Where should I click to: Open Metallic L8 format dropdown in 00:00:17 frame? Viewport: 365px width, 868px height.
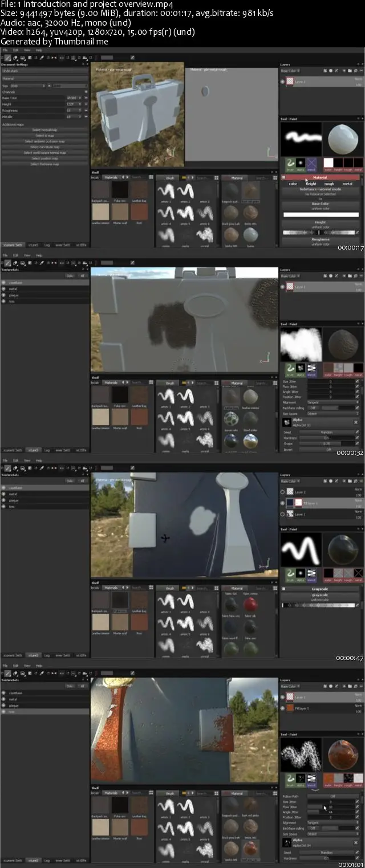click(x=74, y=117)
